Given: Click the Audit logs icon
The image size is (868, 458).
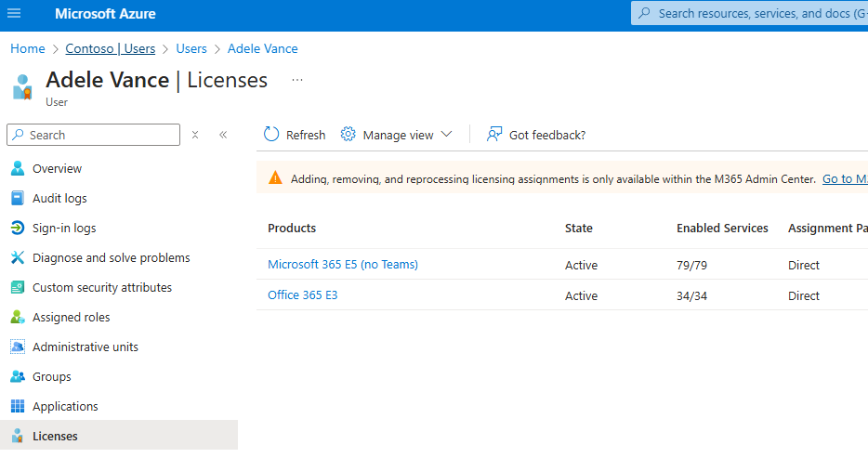Looking at the screenshot, I should click(18, 198).
